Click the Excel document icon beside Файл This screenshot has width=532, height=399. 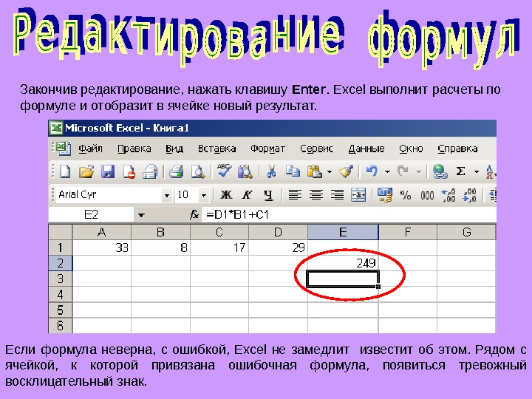tap(64, 149)
